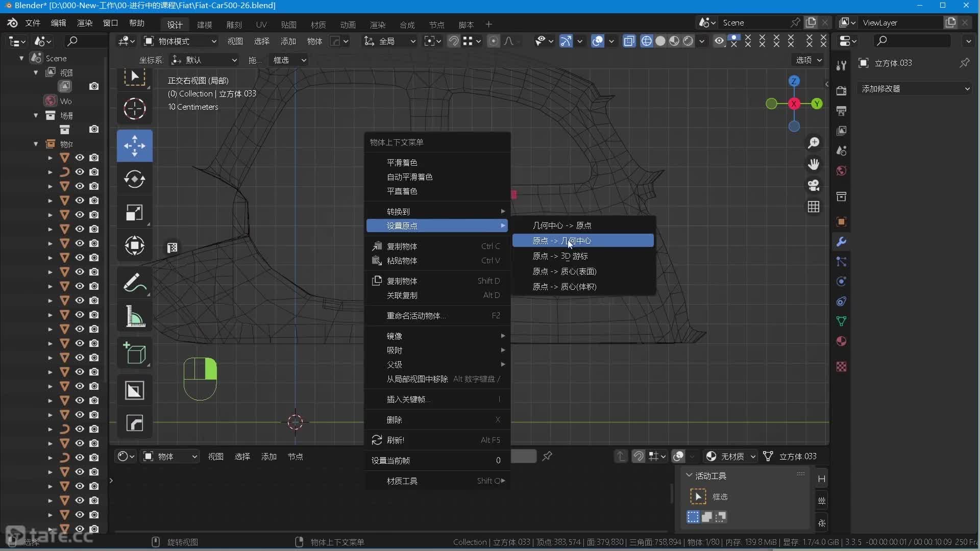Select the 3D Cursor tool
This screenshot has height=551, width=980.
coord(135,109)
